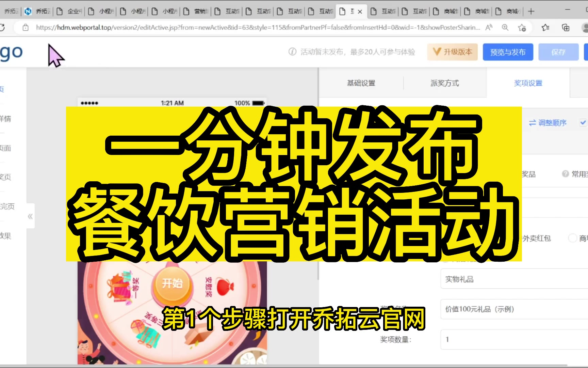
Task: Click the 保存 save button
Action: [x=558, y=52]
